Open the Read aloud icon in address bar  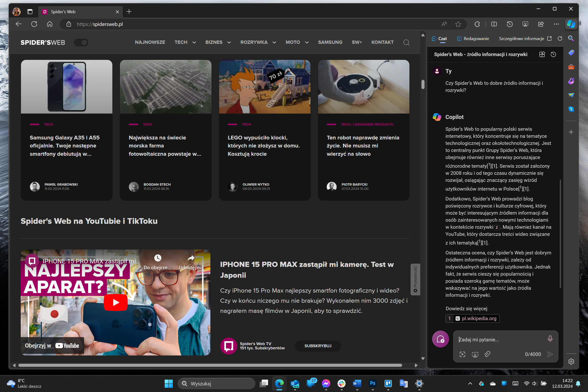(444, 24)
